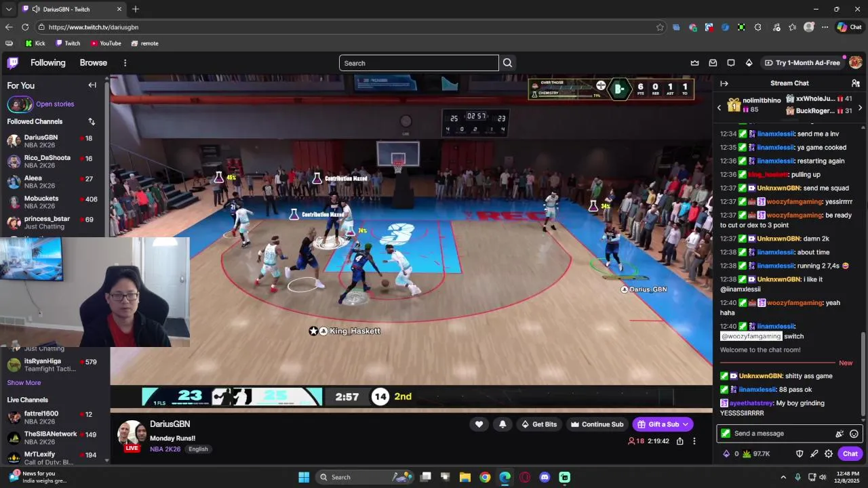Viewport: 868px width, 488px height.
Task: Open whispers speech bubble icon
Action: pos(731,63)
